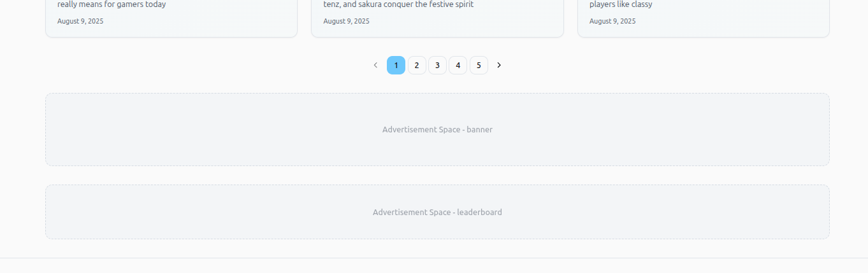The image size is (868, 273).
Task: Select the "Advertisement Space - banner" label text
Action: [x=437, y=129]
